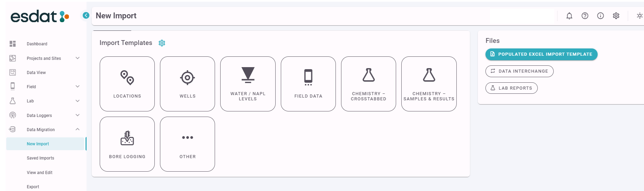The width and height of the screenshot is (644, 191).
Task: Click the info circle icon
Action: pos(600,16)
